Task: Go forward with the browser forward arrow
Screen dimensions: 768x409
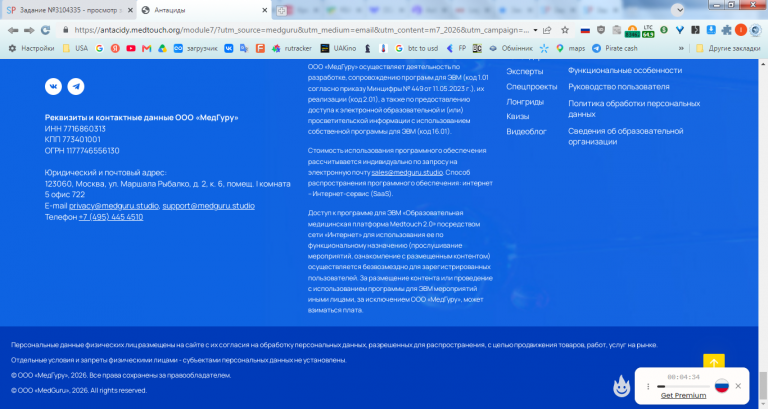Action: point(29,30)
